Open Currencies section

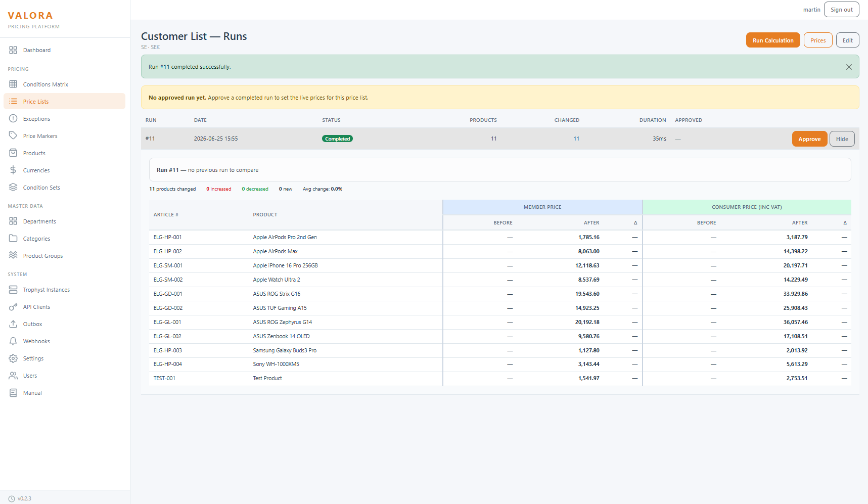point(65,170)
